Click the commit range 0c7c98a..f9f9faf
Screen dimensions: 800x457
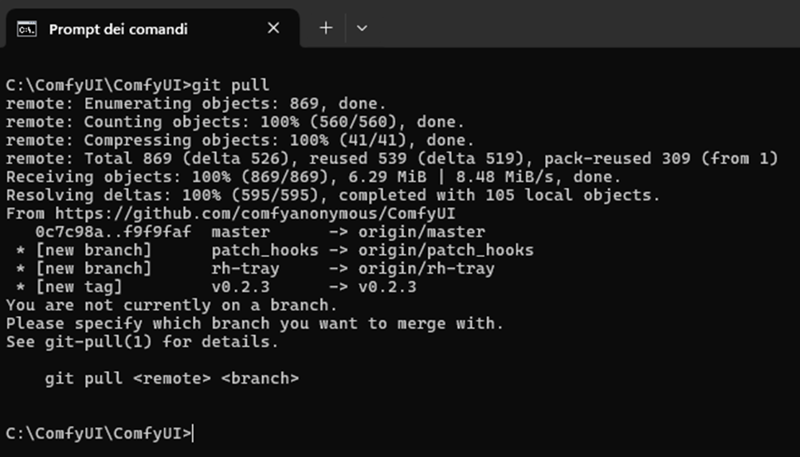(x=113, y=232)
